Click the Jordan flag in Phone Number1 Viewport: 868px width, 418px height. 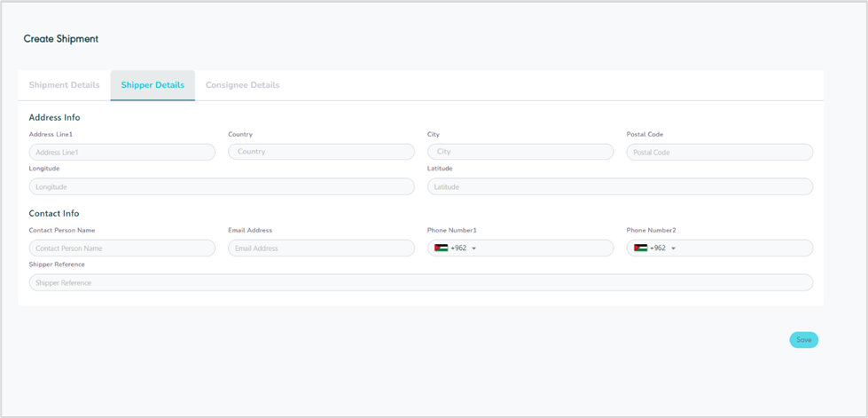pyautogui.click(x=441, y=248)
